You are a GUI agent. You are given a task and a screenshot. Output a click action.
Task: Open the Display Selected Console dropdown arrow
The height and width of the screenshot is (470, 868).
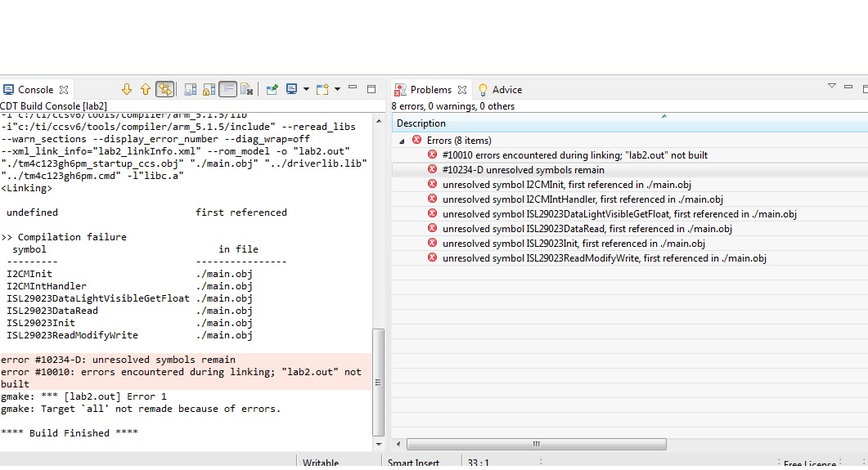[x=306, y=90]
